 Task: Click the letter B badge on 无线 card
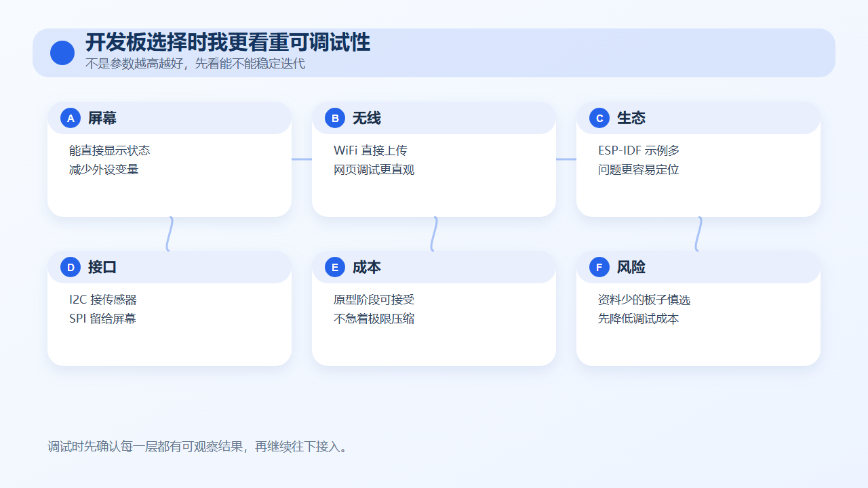tap(335, 118)
